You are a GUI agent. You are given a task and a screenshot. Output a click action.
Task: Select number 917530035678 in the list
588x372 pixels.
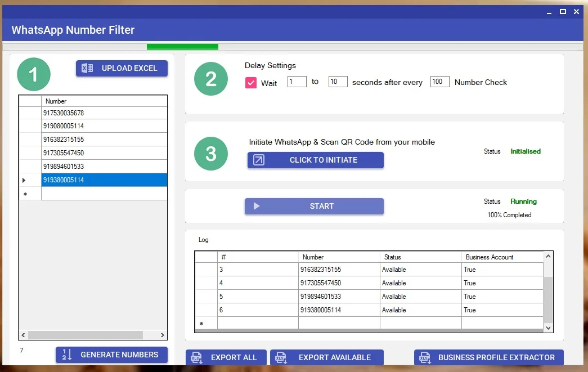(x=104, y=113)
